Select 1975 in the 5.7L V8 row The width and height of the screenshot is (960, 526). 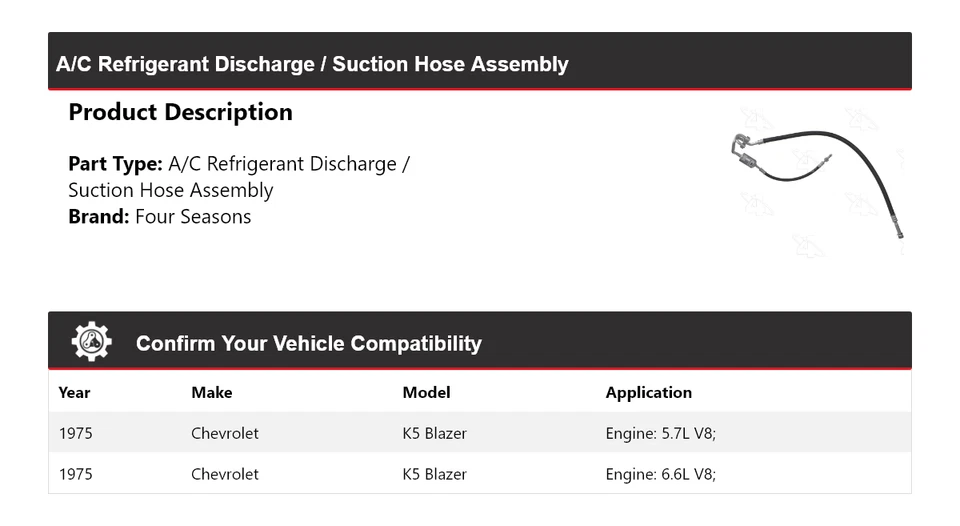click(76, 433)
